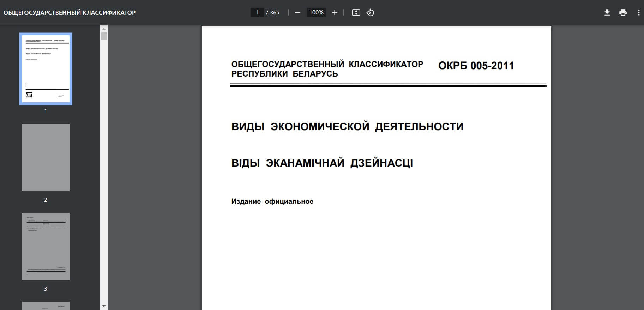Click the sidebar scrollbar down arrow

tap(104, 306)
